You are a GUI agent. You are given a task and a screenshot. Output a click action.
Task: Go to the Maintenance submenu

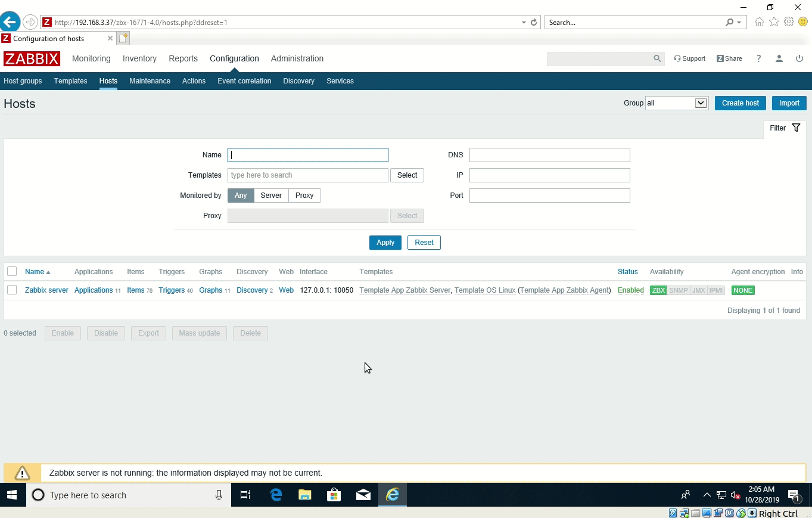point(150,81)
